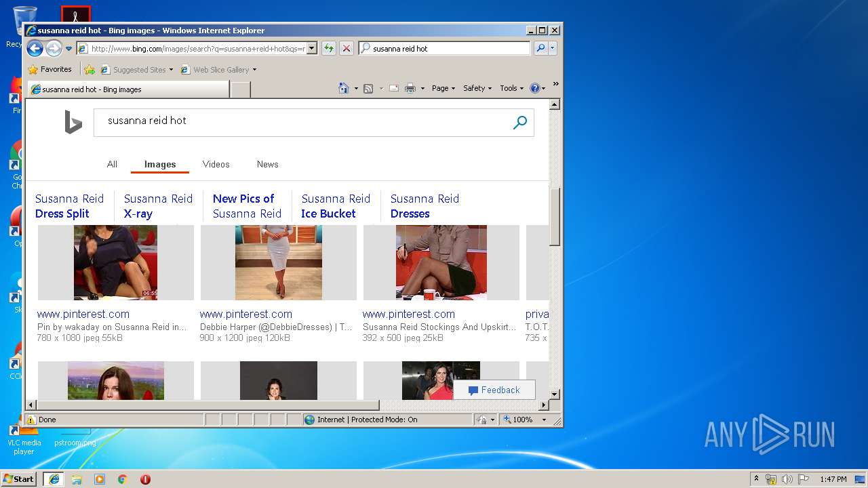Screen dimensions: 868x488
Task: Open the Page menu
Action: click(x=443, y=88)
